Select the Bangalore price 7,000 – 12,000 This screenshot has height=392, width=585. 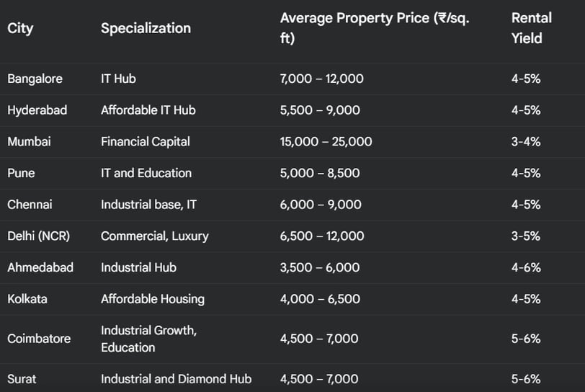pos(322,79)
